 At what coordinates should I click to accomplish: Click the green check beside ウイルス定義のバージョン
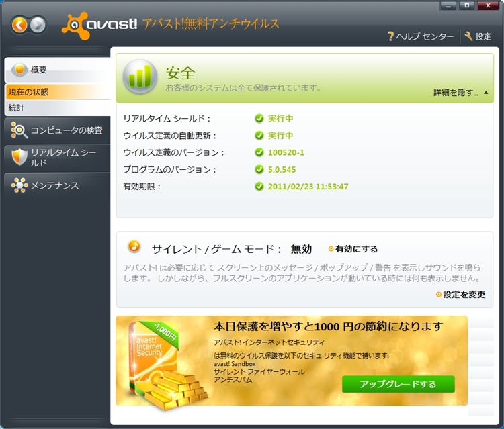click(x=259, y=152)
